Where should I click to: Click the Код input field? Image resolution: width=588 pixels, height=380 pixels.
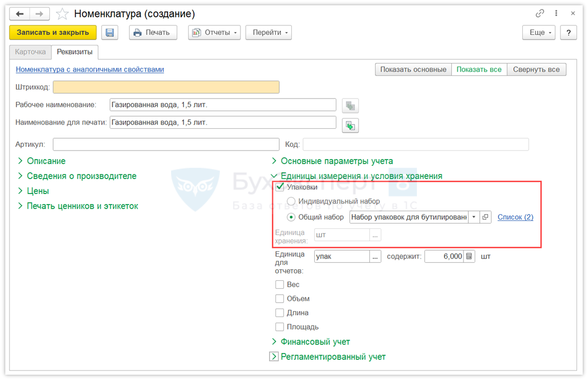[x=416, y=144]
